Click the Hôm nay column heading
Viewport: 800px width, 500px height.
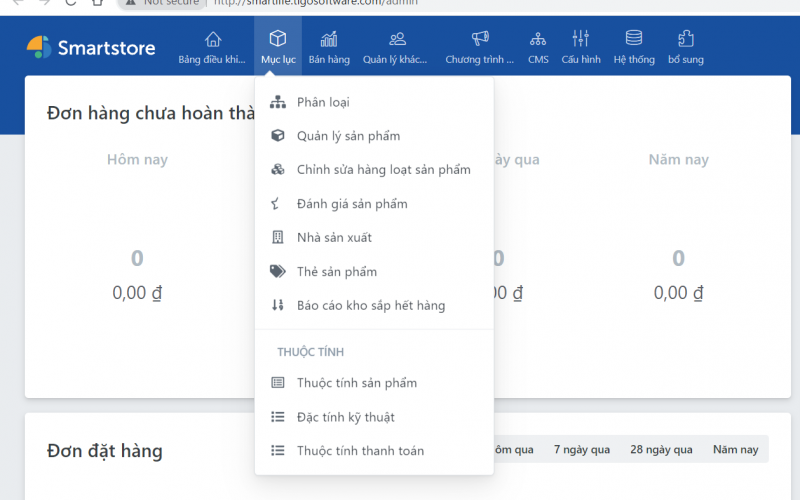click(x=137, y=160)
